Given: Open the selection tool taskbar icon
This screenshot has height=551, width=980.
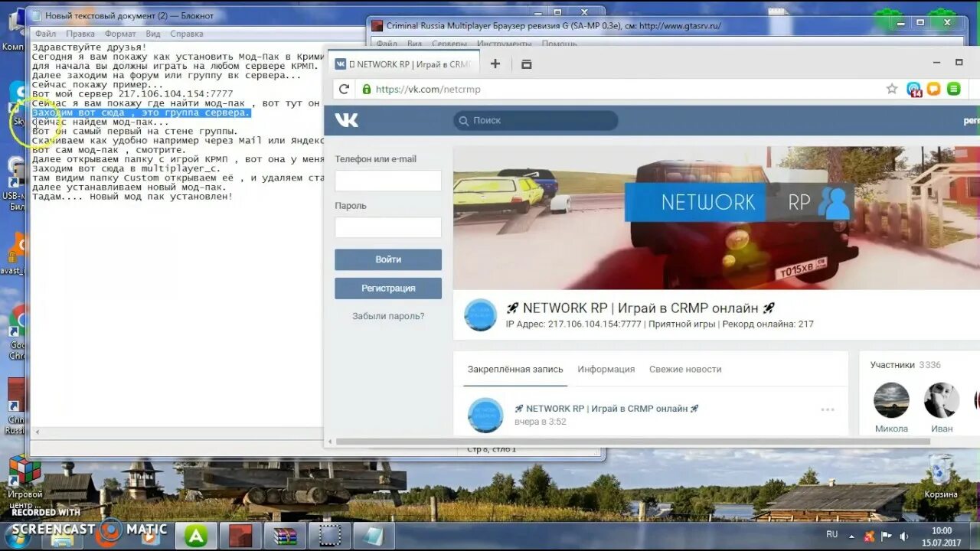Looking at the screenshot, I should pyautogui.click(x=329, y=536).
